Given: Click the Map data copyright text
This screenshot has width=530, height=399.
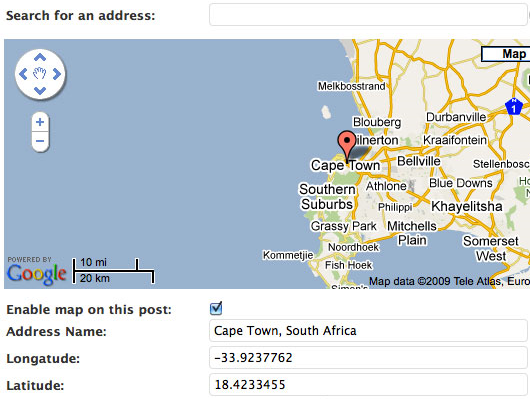Looking at the screenshot, I should click(x=449, y=281).
